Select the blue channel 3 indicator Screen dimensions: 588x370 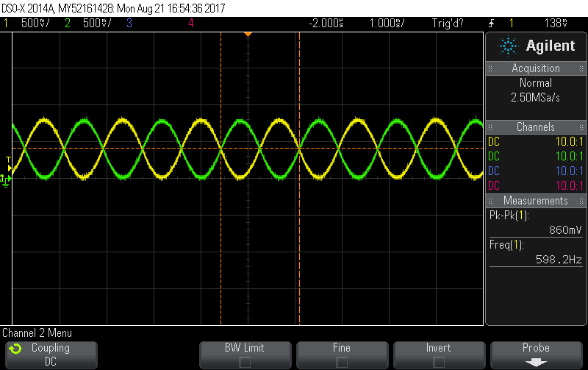[129, 24]
